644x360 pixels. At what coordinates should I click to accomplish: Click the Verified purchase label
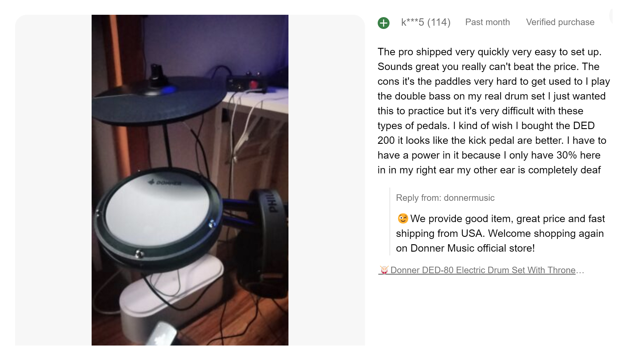(x=560, y=22)
